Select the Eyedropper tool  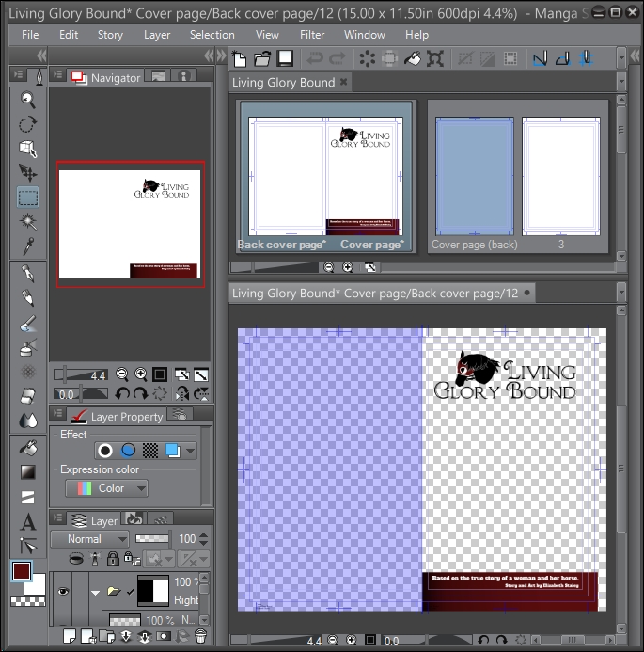click(x=28, y=246)
